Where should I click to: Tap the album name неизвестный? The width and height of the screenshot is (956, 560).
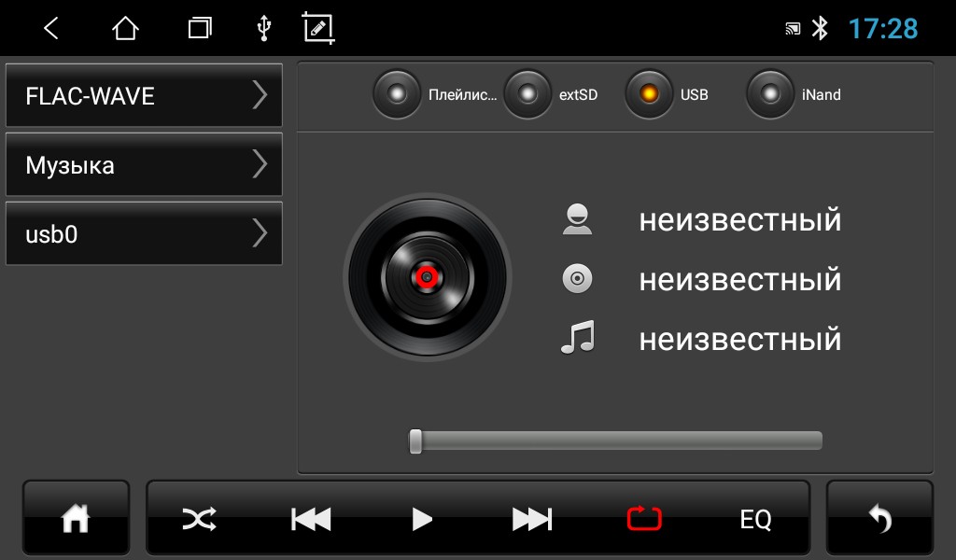pyautogui.click(x=740, y=280)
